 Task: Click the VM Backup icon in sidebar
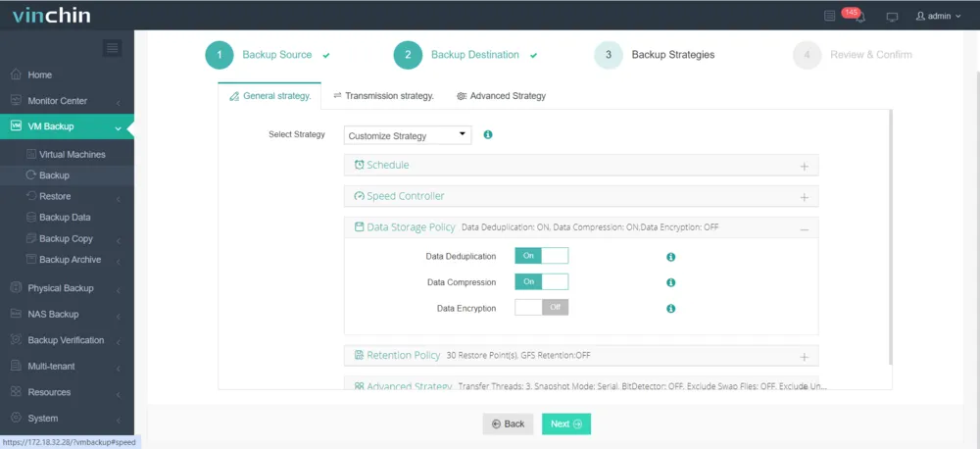point(17,126)
